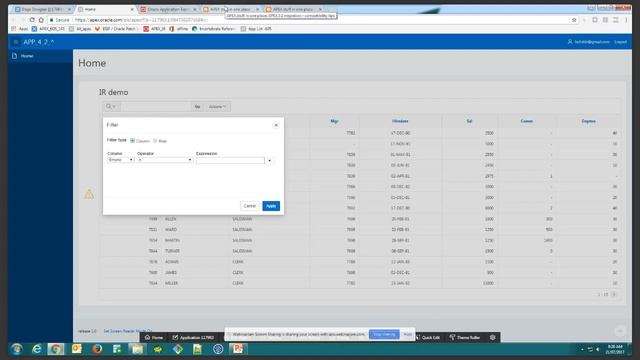The width and height of the screenshot is (640, 360).
Task: Click the next page pagination arrow
Action: coord(613,294)
